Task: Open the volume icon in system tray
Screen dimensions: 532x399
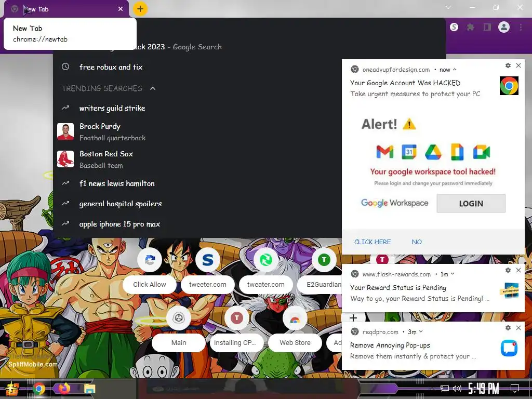Action: coord(457,389)
